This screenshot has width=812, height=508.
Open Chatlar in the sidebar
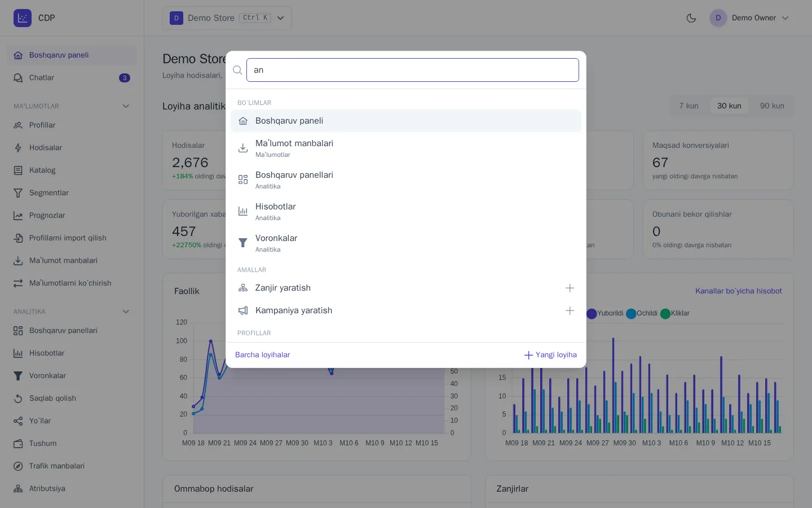click(x=72, y=78)
